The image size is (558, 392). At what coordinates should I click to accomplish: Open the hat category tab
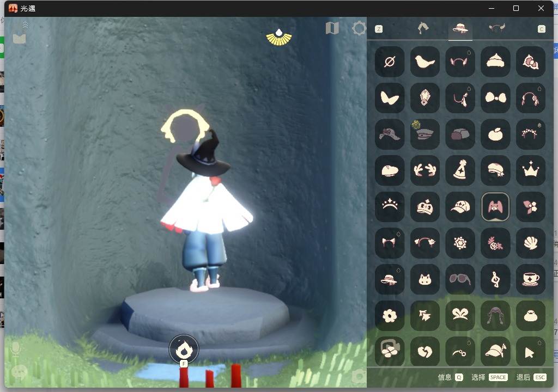460,28
